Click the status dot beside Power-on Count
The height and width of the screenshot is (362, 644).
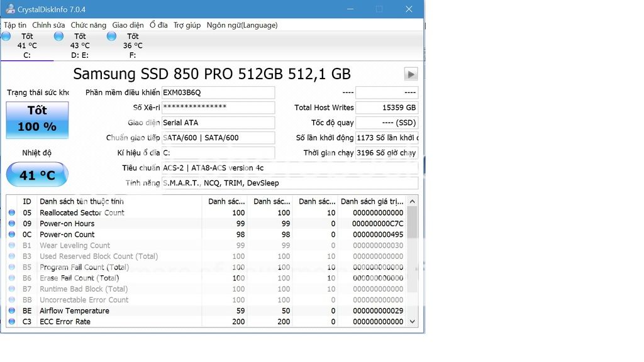pos(11,234)
